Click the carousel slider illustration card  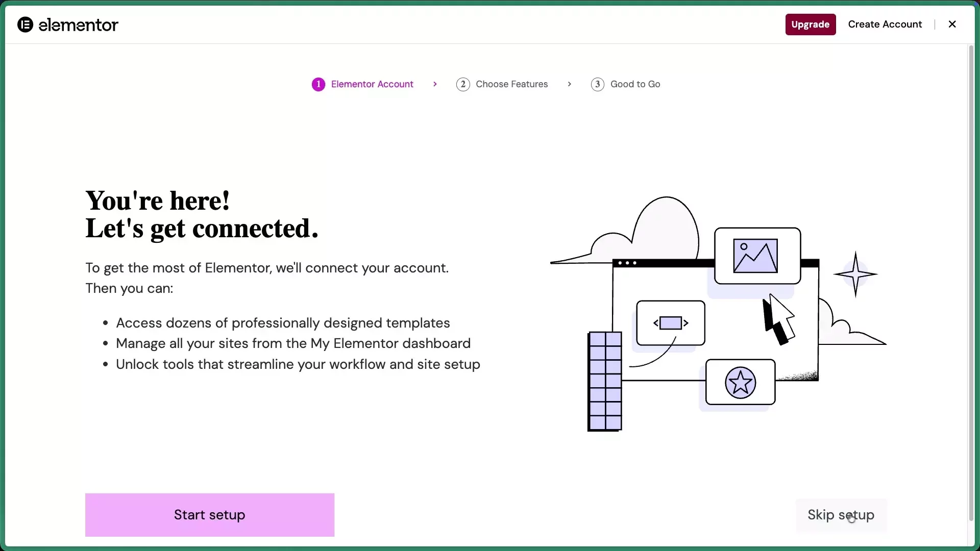coord(670,323)
